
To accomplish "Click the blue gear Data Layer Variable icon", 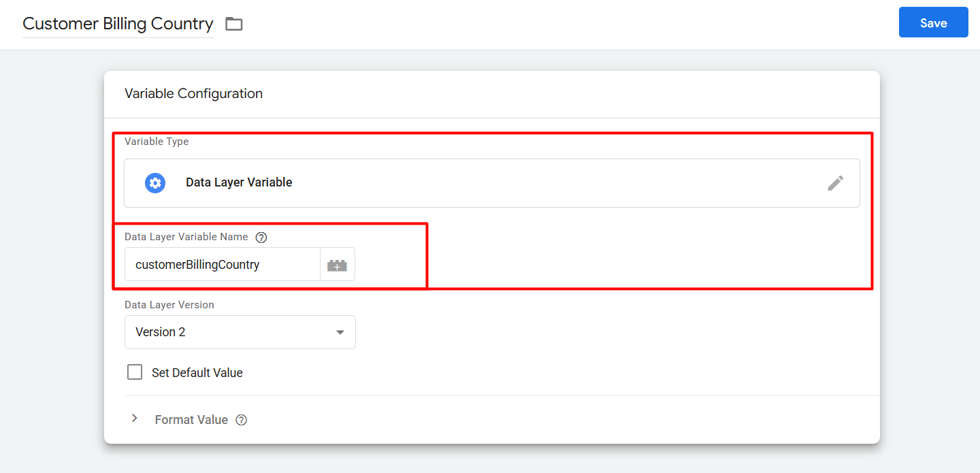I will tap(155, 182).
